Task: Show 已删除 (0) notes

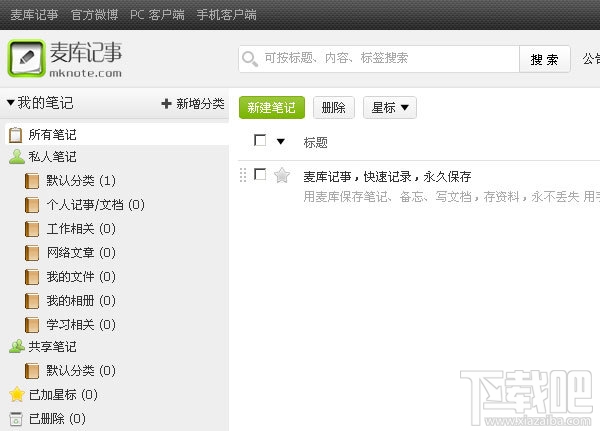Action: [57, 419]
